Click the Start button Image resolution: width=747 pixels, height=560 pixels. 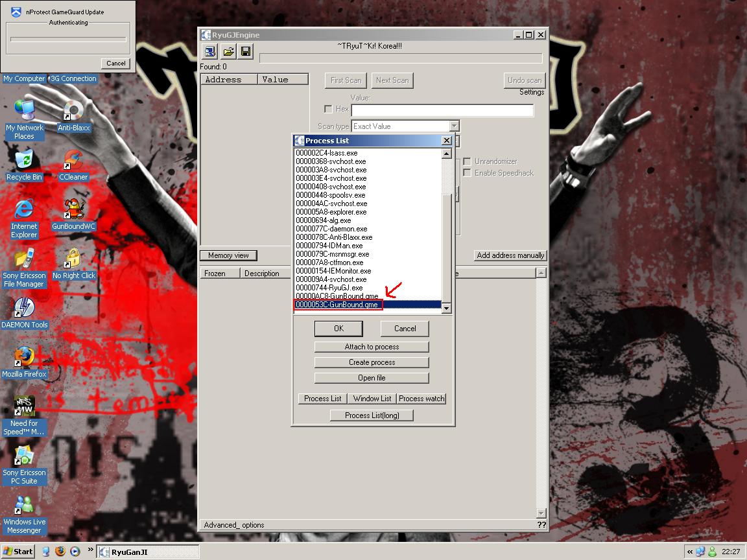coord(18,552)
